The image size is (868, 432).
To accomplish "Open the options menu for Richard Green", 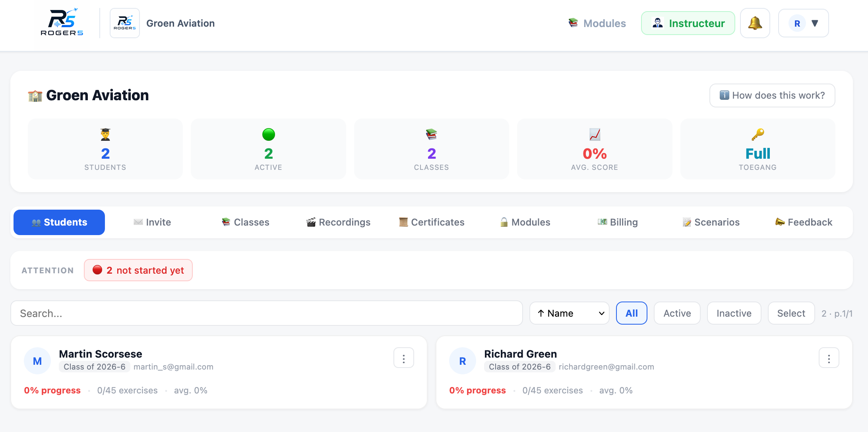I will (x=829, y=358).
